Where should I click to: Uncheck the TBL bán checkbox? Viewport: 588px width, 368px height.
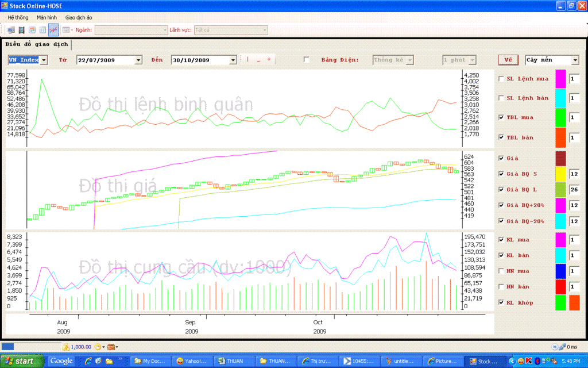click(501, 137)
